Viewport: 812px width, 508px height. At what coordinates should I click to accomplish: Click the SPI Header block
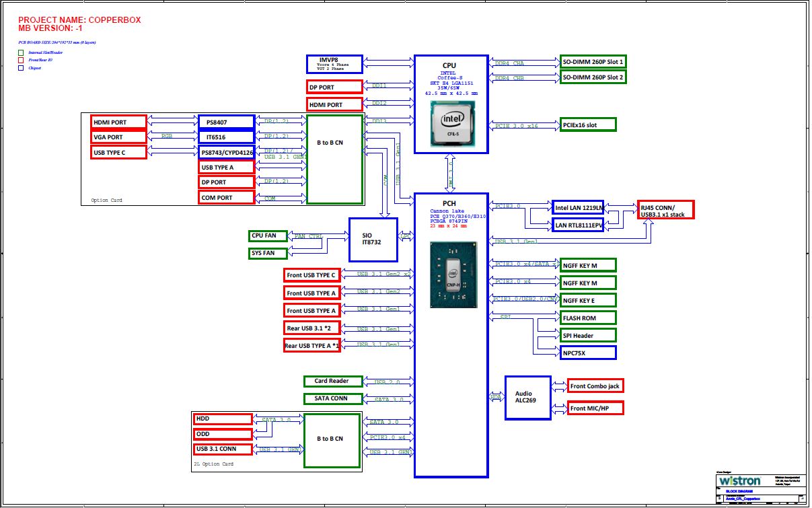[588, 335]
